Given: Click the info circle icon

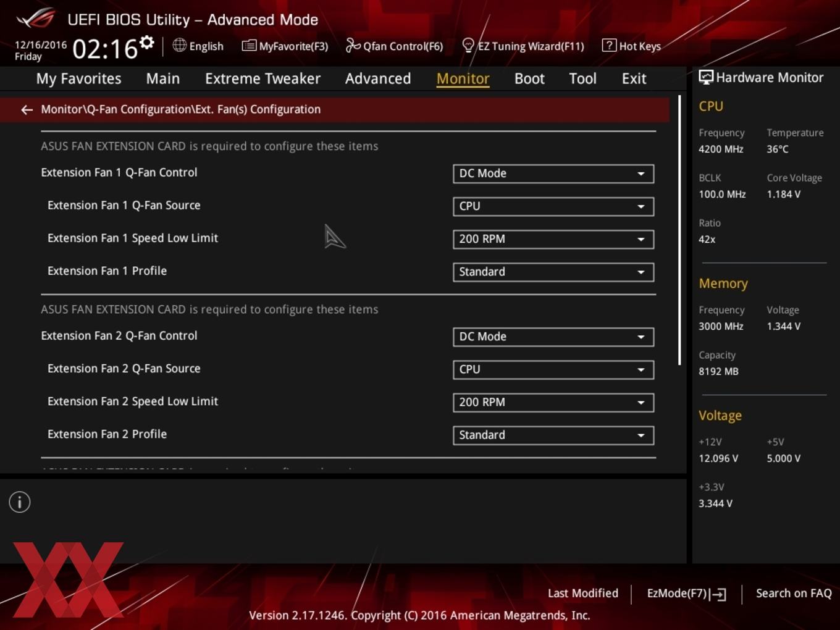Looking at the screenshot, I should (20, 502).
